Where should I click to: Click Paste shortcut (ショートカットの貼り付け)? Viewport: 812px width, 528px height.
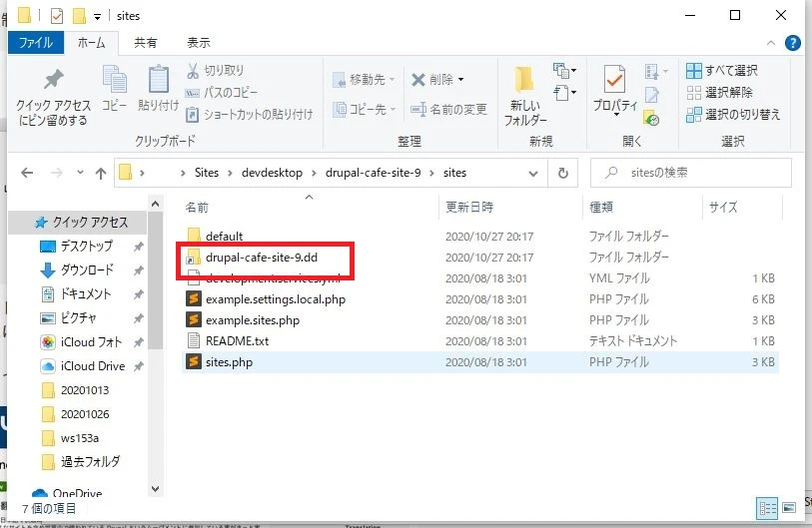click(250, 115)
